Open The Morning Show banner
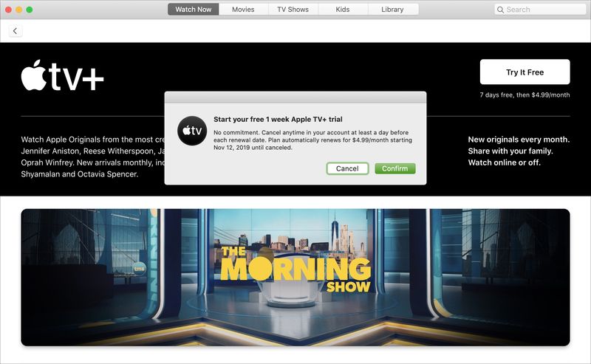The height and width of the screenshot is (364, 591). (x=295, y=278)
